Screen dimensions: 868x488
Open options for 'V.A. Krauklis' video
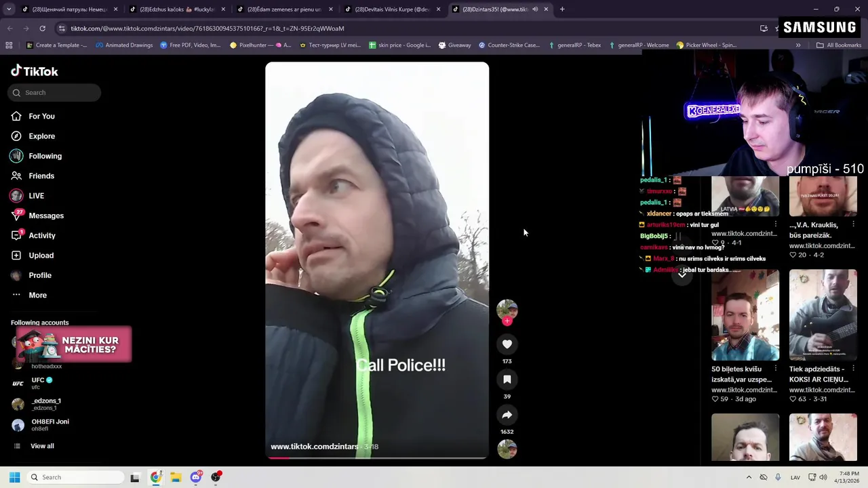click(853, 224)
